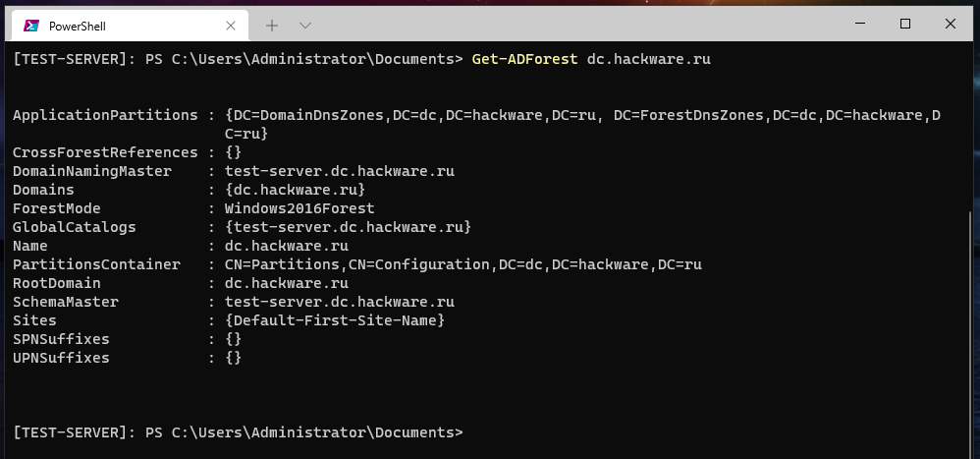Viewport: 980px width, 459px height.
Task: Click the GlobalCatalogs row value
Action: pos(348,227)
